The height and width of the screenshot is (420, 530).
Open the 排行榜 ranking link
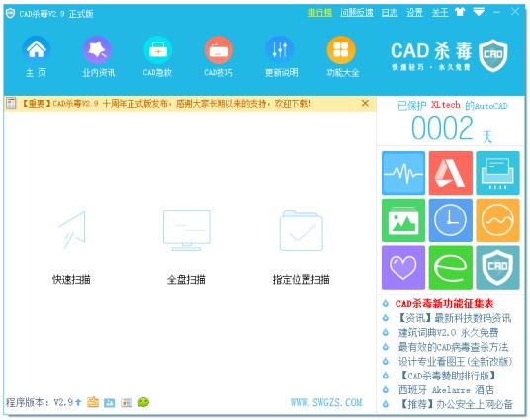[x=319, y=13]
